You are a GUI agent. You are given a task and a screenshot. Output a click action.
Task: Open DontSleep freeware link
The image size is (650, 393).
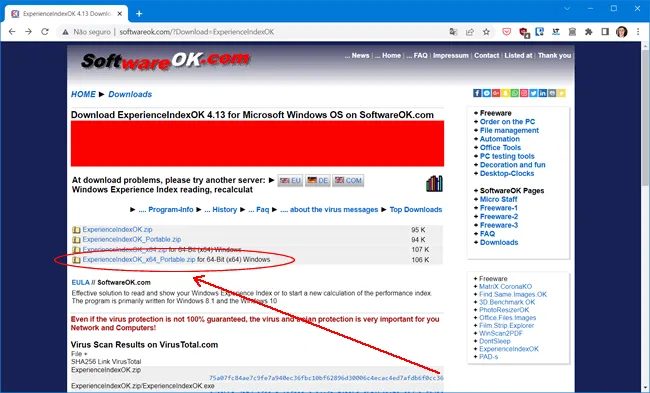(x=495, y=341)
